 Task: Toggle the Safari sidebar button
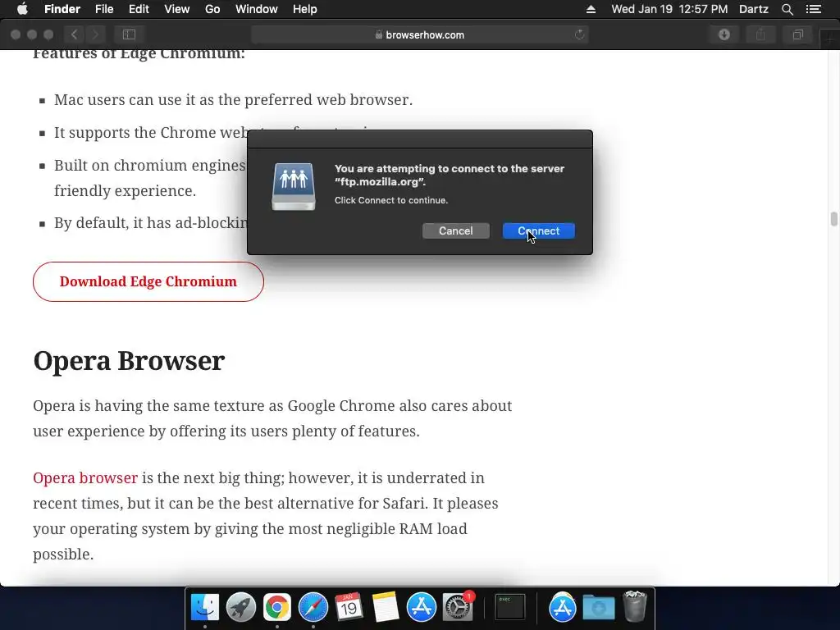point(129,34)
